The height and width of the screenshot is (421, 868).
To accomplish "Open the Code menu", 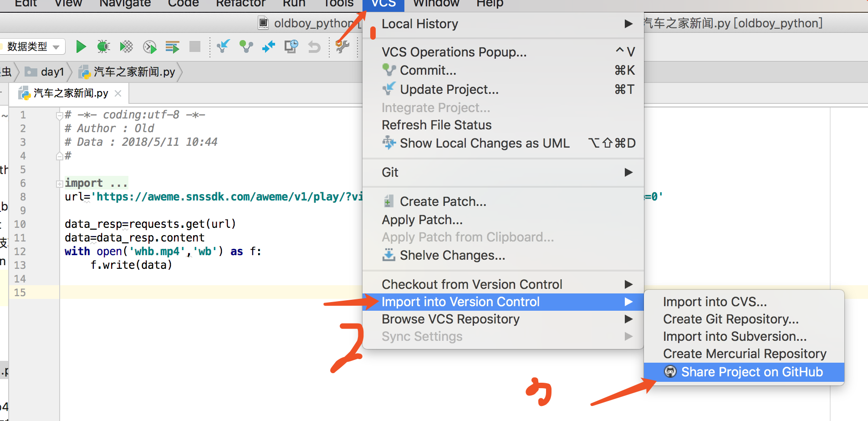I will [183, 4].
